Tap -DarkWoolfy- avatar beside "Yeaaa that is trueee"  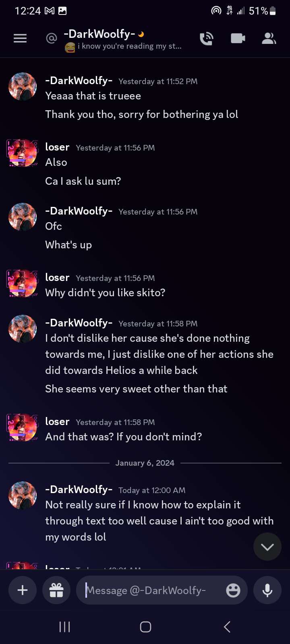(x=23, y=86)
